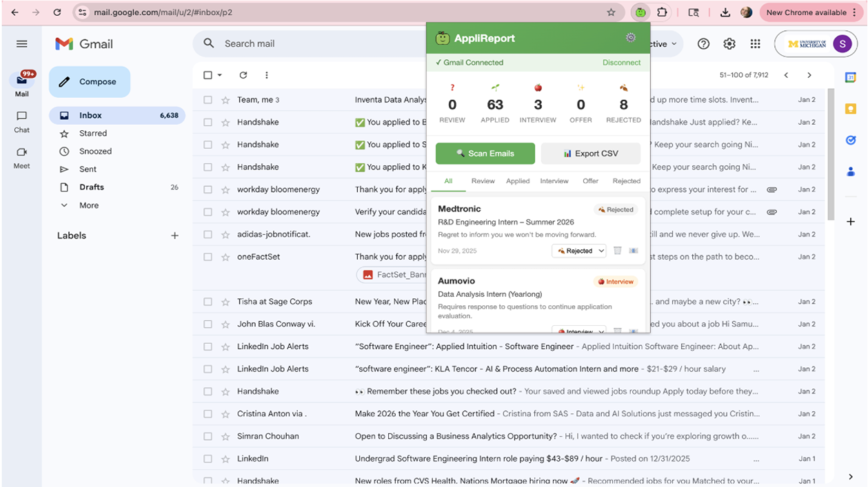868x487 pixels.
Task: Switch to the Interview tab
Action: [x=554, y=181]
